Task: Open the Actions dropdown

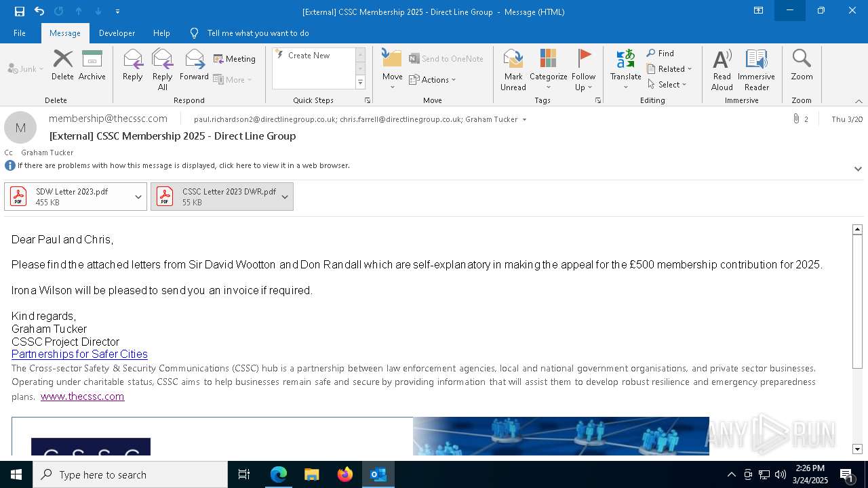Action: pos(433,80)
